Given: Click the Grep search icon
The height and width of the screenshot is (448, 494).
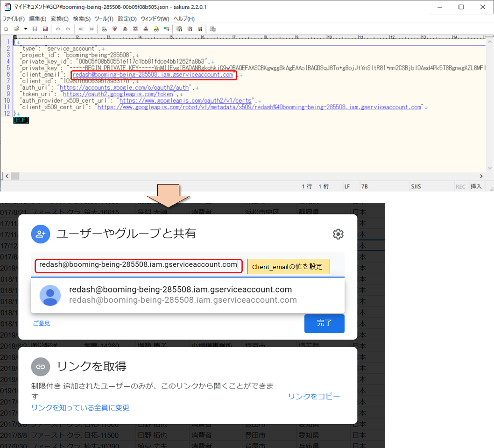Looking at the screenshot, I should coord(156,29).
